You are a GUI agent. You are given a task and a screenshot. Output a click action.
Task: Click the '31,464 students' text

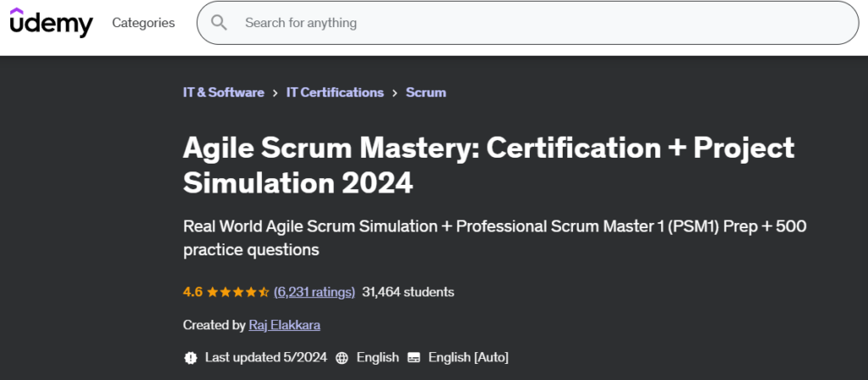click(x=408, y=292)
